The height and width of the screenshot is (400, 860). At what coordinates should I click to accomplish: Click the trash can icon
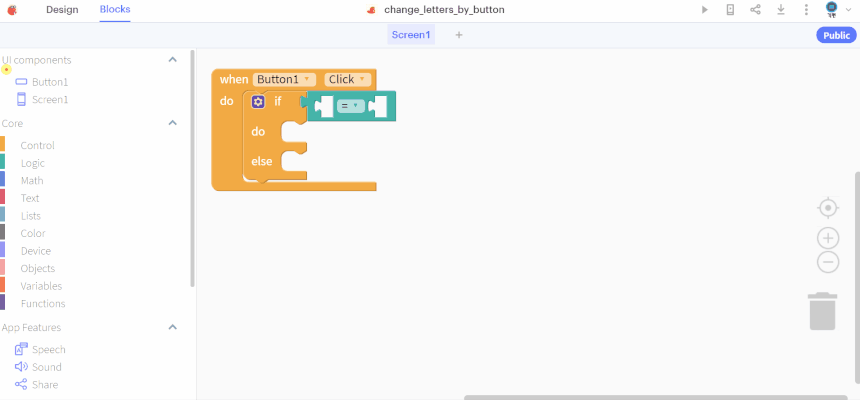[822, 311]
